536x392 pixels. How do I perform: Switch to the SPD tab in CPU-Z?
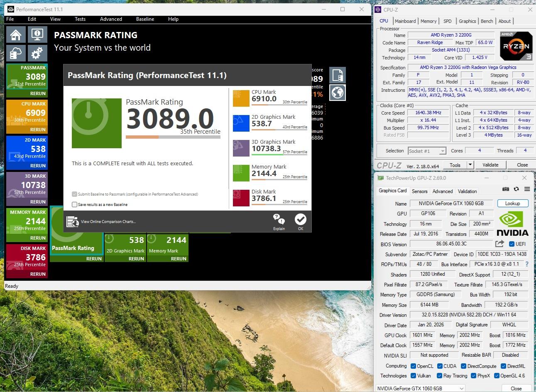(447, 21)
